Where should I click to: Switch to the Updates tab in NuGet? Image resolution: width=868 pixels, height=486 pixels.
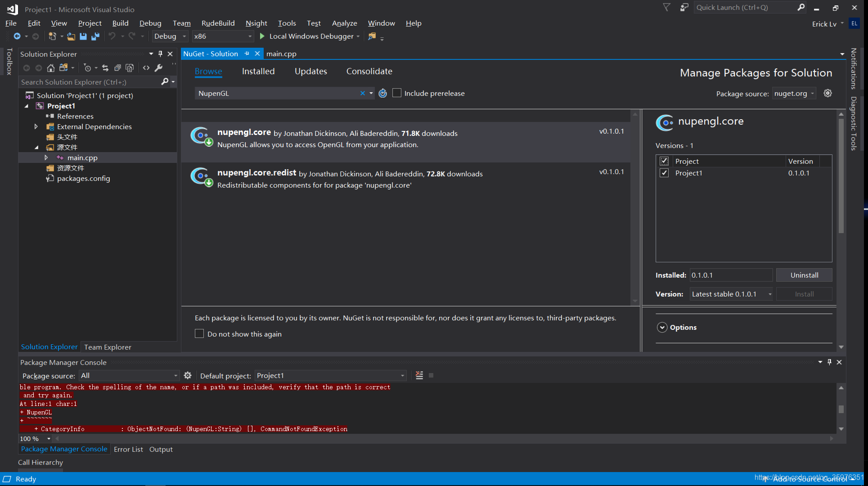pyautogui.click(x=311, y=71)
